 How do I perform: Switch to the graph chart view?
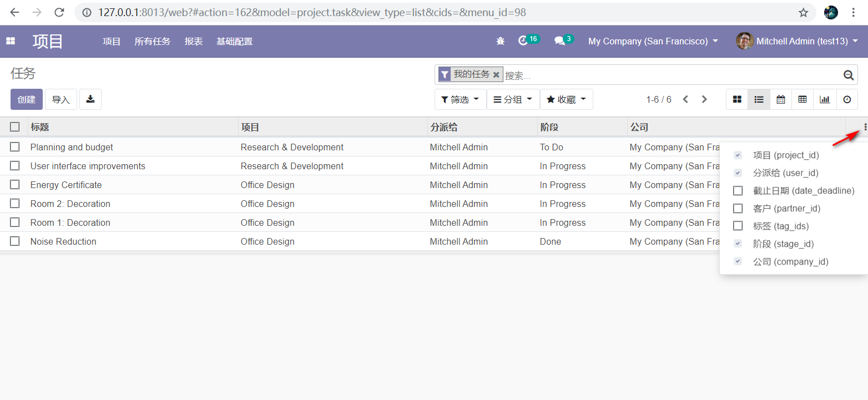tap(825, 99)
